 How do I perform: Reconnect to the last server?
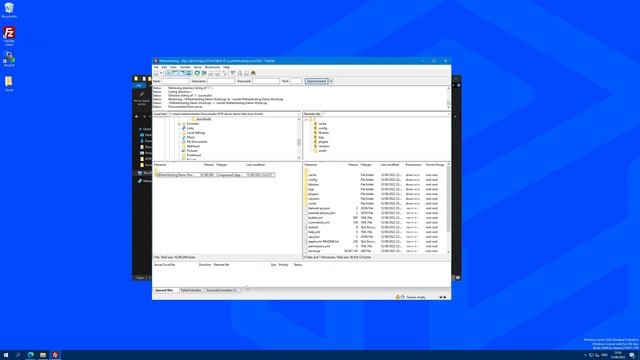pos(224,73)
